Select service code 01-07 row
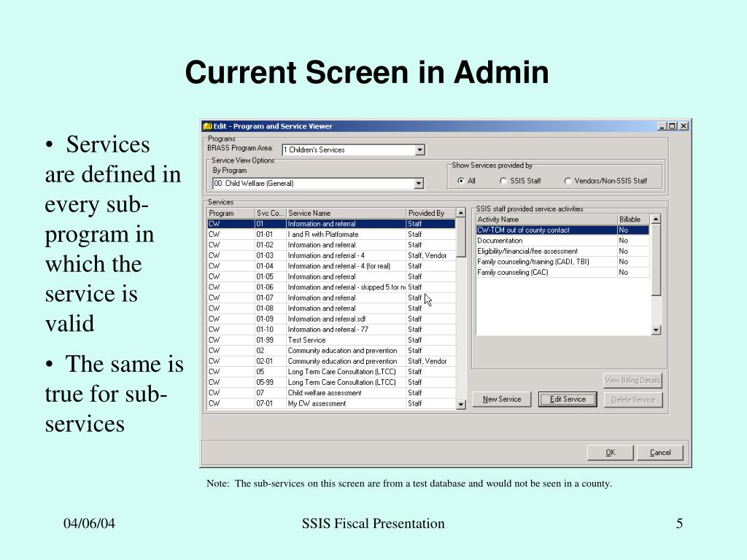The height and width of the screenshot is (560, 747). (x=332, y=297)
